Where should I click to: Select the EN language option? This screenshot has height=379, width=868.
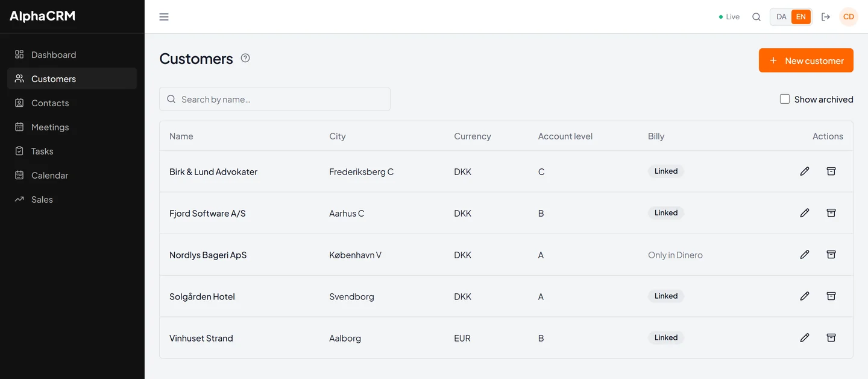[801, 17]
